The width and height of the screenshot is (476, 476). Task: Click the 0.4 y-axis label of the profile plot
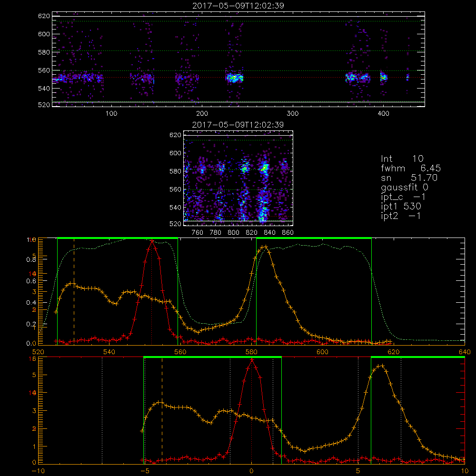(x=31, y=303)
